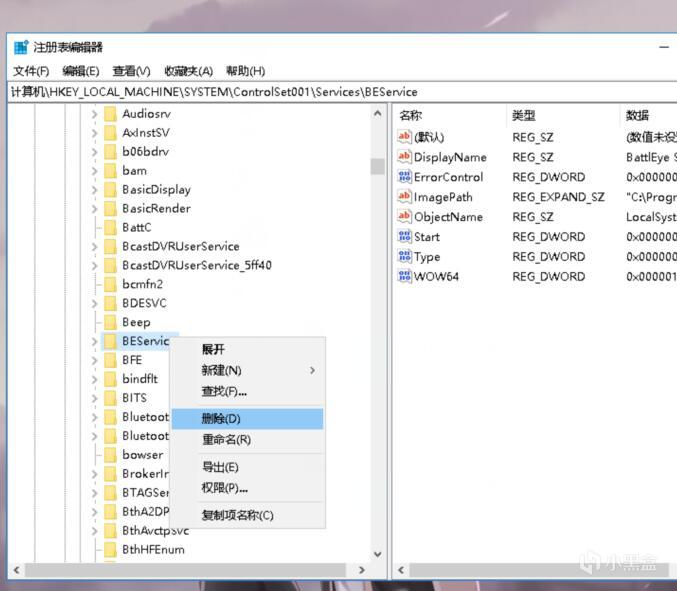This screenshot has width=677, height=591.
Task: Select the ErrorControl DWORD value icon
Action: click(x=404, y=177)
